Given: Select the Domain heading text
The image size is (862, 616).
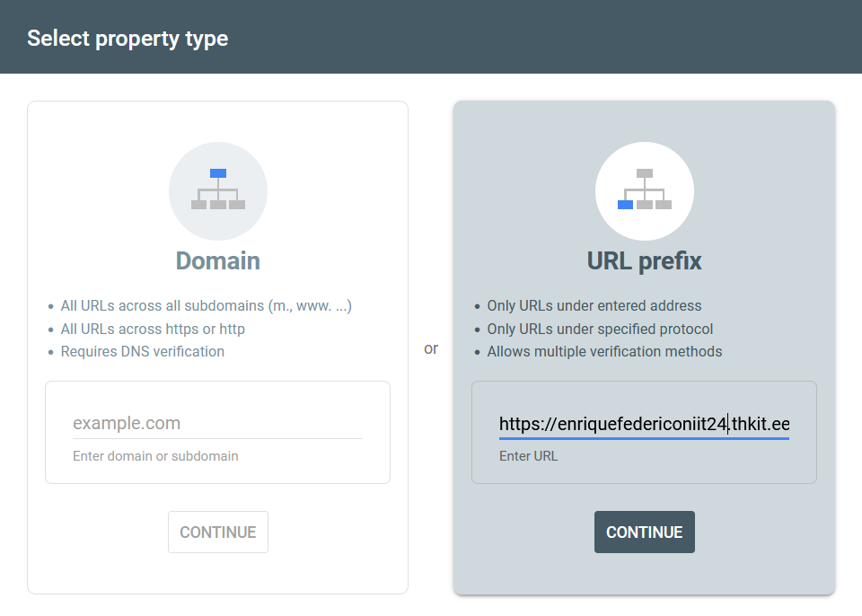Looking at the screenshot, I should [x=218, y=261].
